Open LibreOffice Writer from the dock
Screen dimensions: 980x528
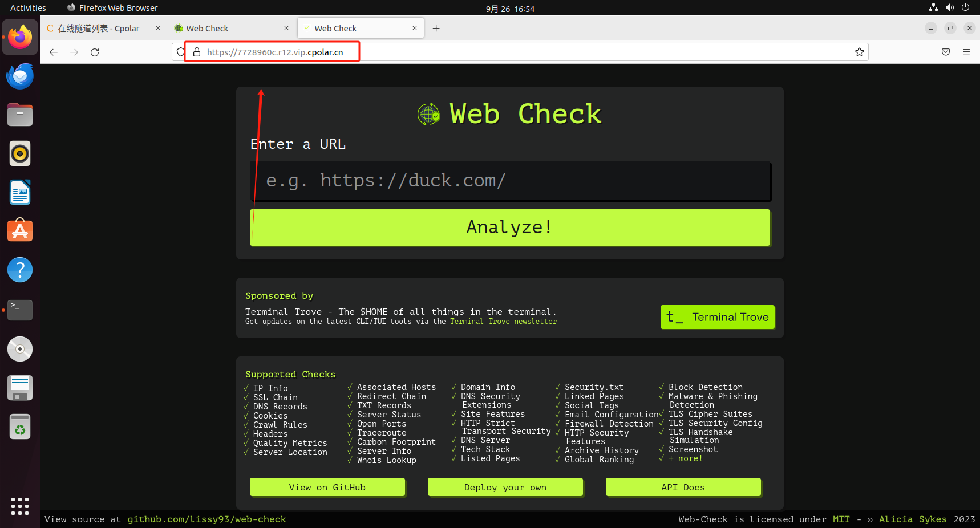coord(20,192)
